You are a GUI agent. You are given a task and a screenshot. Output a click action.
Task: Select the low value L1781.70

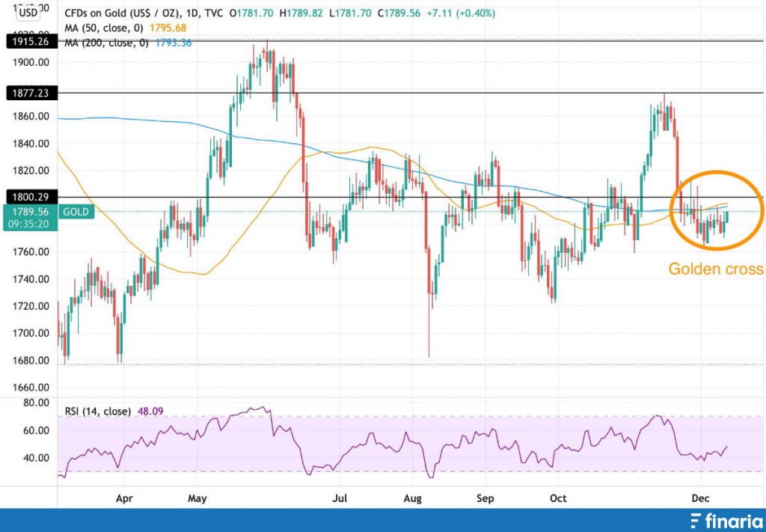click(x=352, y=13)
